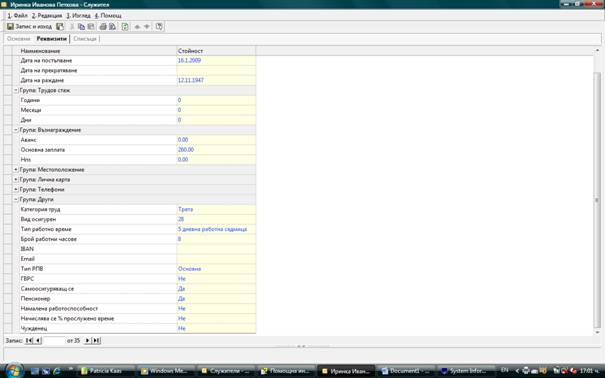Click the 'Брой работни часове' value cell
This screenshot has width=605, height=378.
[216, 239]
